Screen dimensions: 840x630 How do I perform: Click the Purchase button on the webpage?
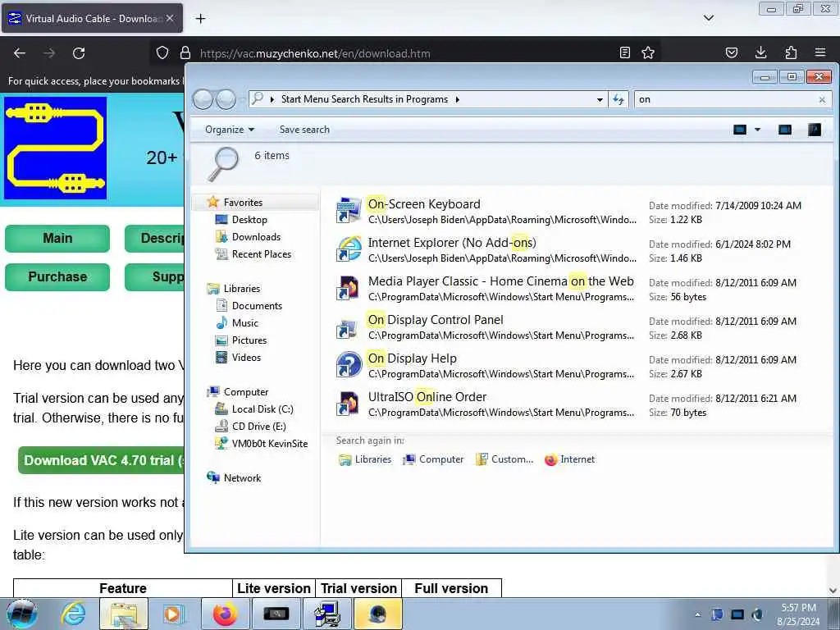point(57,277)
